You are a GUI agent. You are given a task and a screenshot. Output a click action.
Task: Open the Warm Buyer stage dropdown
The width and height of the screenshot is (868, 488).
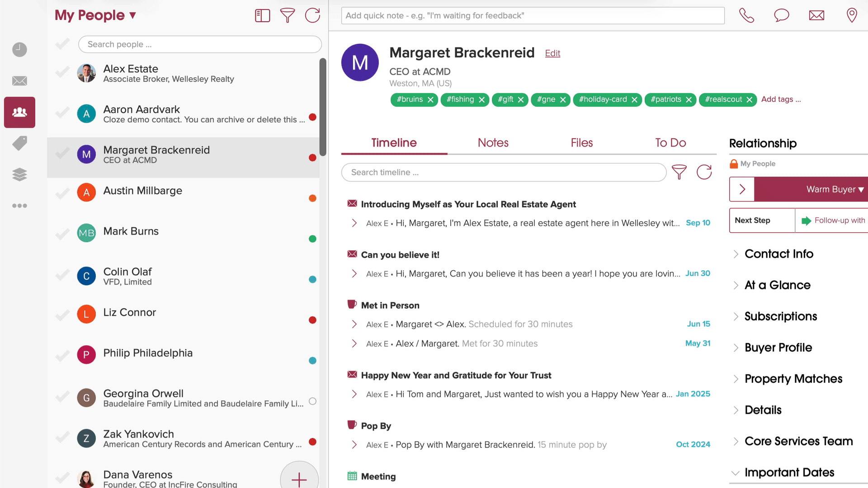point(835,189)
